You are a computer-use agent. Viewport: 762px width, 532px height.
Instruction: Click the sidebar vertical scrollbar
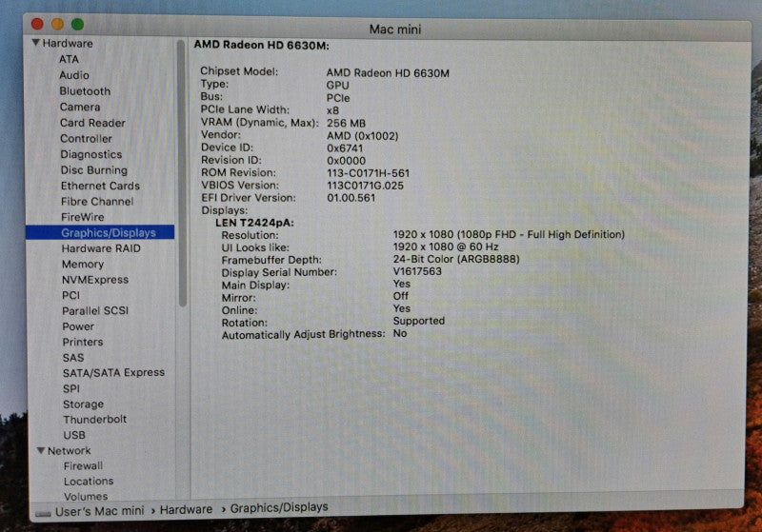[182, 173]
